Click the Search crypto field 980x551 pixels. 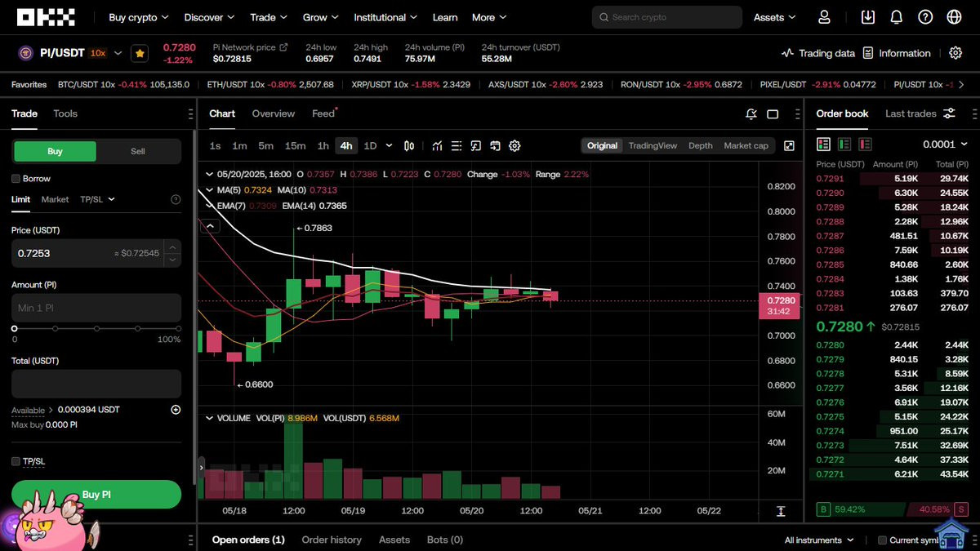point(667,17)
